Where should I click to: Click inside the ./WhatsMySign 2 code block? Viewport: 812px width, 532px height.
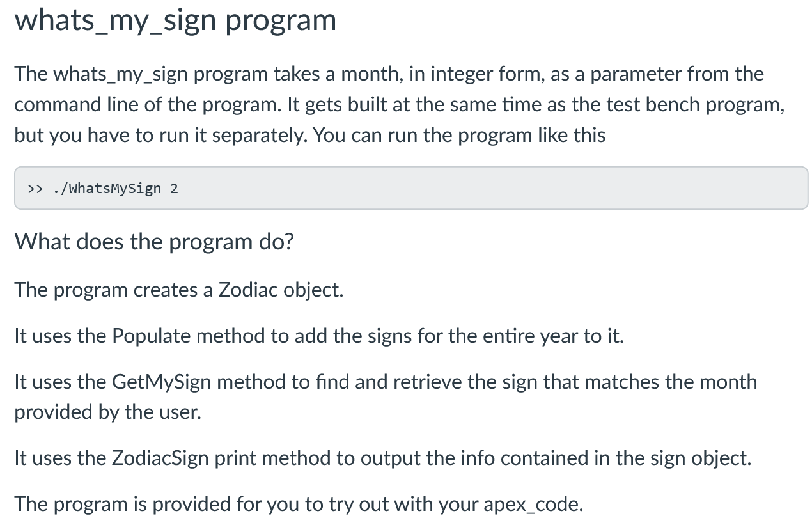411,188
